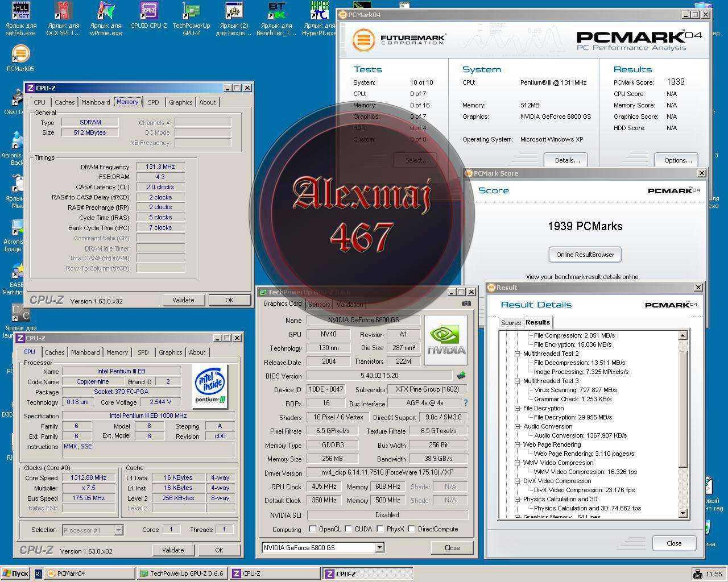Click the GPU-Z screenshot camera icon
The image size is (728, 582).
pyautogui.click(x=466, y=304)
